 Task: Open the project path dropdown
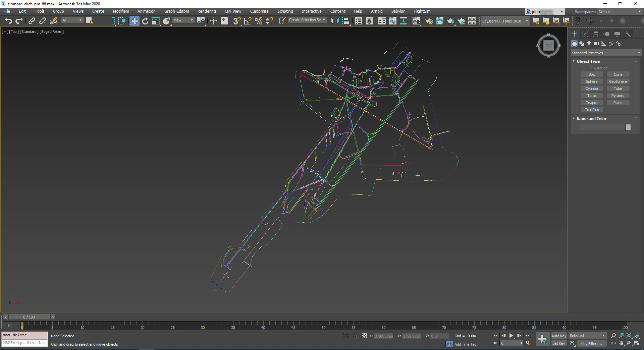pos(505,21)
